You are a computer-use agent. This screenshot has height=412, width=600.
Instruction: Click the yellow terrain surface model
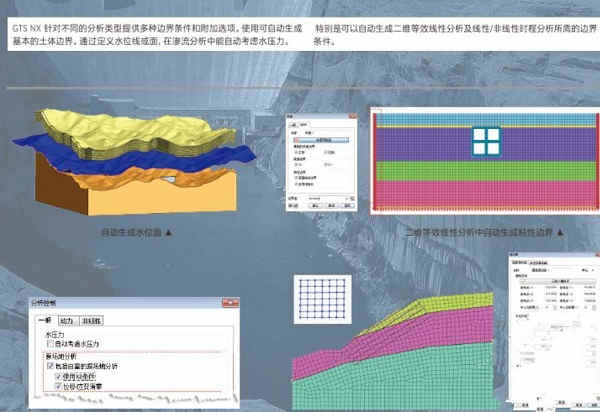(134, 132)
